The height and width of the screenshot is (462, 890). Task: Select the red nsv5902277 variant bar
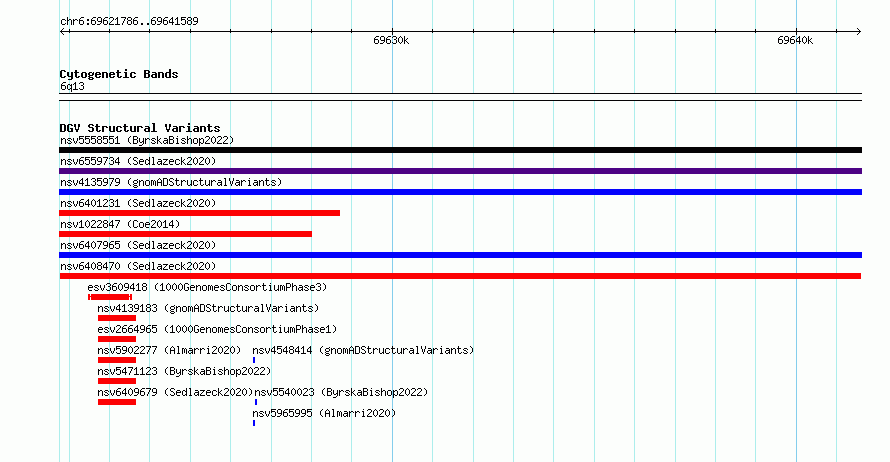[117, 360]
